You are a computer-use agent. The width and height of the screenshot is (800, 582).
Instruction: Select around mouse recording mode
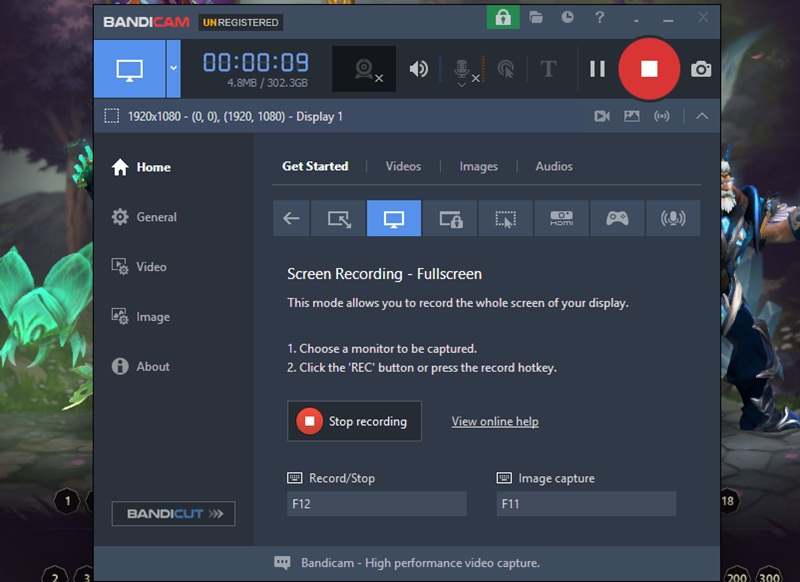[506, 218]
